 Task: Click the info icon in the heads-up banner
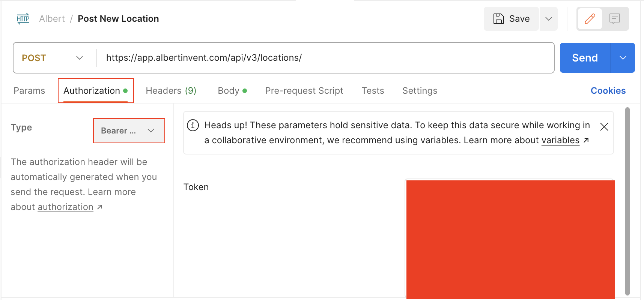pos(193,125)
